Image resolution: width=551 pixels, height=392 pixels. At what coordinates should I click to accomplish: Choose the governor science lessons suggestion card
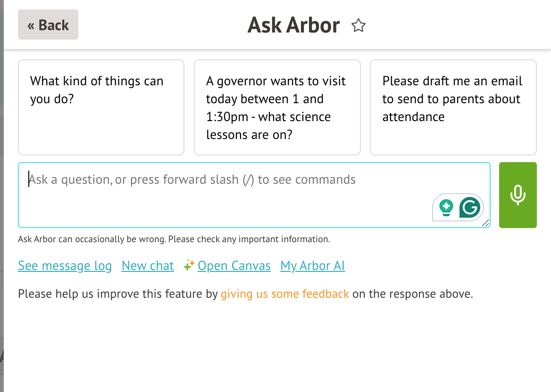(277, 107)
